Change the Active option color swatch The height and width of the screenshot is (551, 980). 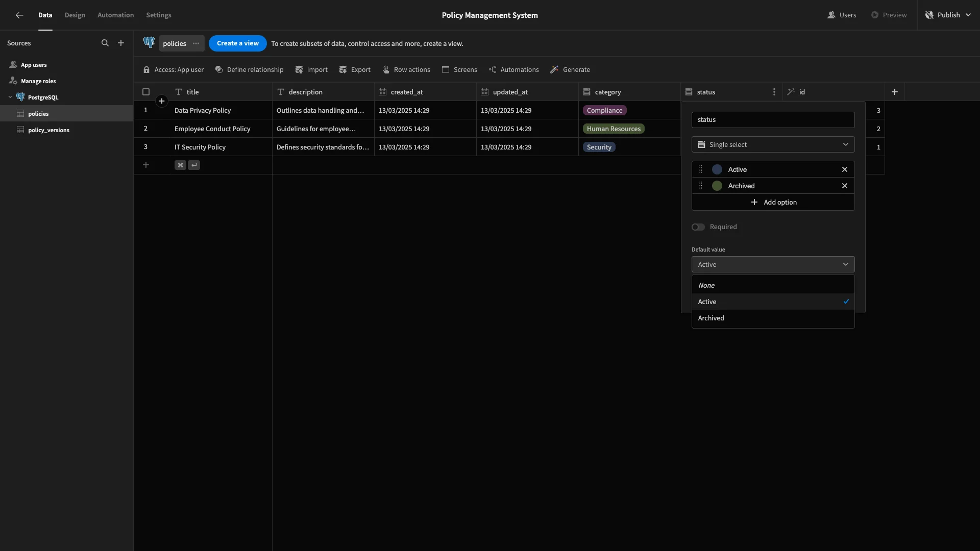(717, 169)
